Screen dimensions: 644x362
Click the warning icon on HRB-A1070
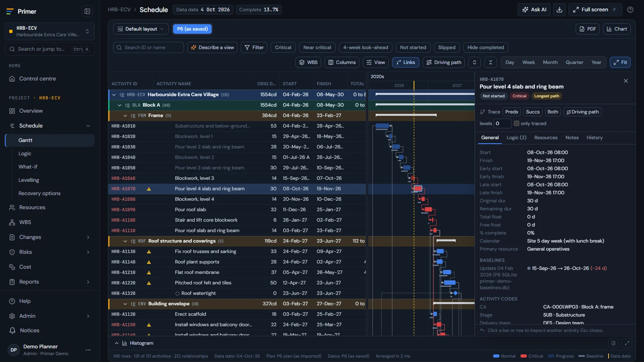tap(149, 189)
